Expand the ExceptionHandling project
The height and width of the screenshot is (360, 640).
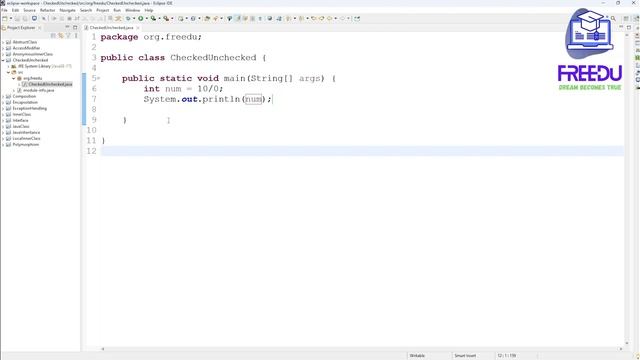3,108
